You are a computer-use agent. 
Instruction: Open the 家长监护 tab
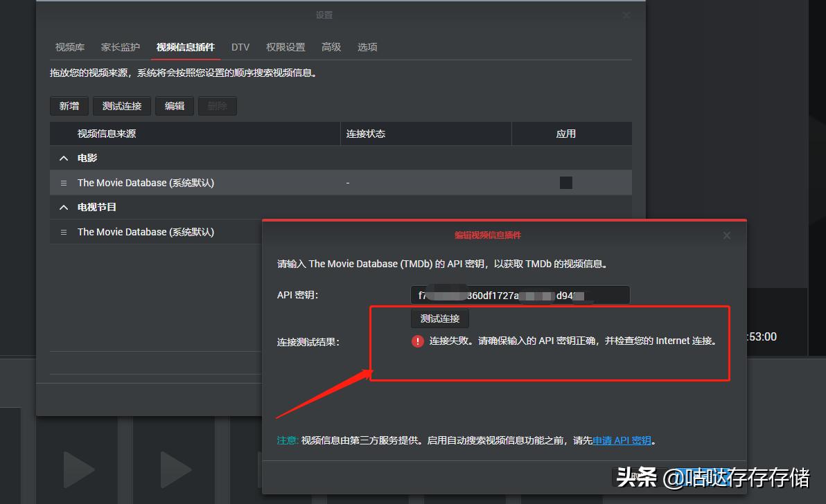click(119, 46)
